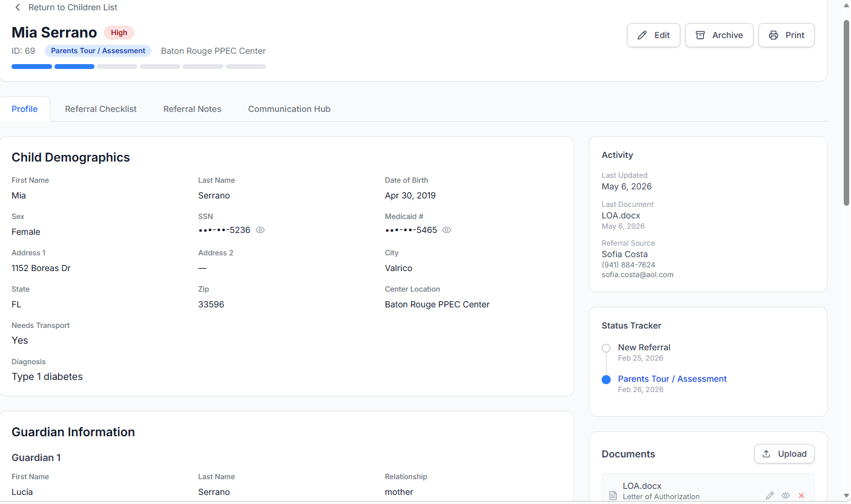
Task: Edit LOA.docx using its pencil icon
Action: tap(770, 496)
